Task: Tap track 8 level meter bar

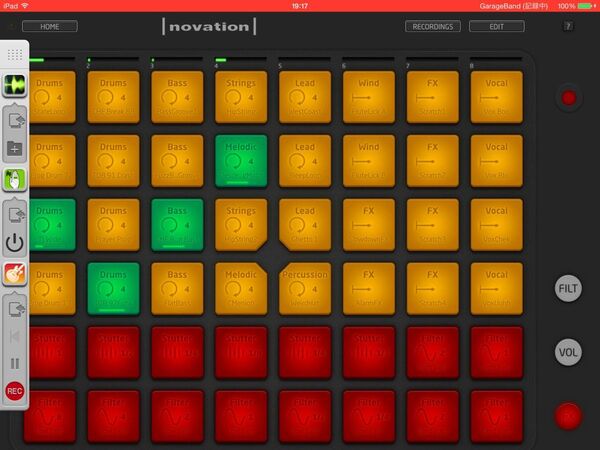Action: [x=497, y=60]
